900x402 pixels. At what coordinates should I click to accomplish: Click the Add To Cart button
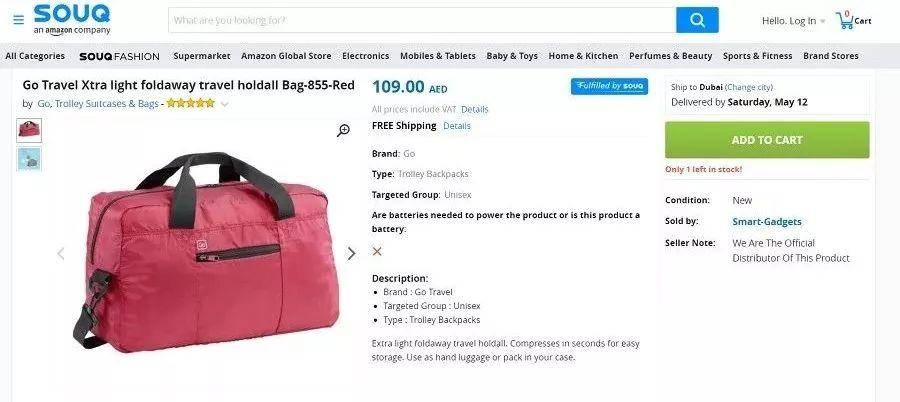coord(767,140)
